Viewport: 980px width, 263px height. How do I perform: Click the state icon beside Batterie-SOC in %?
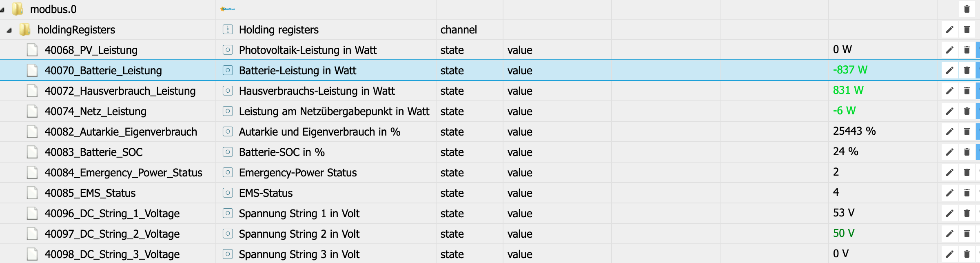[x=228, y=152]
